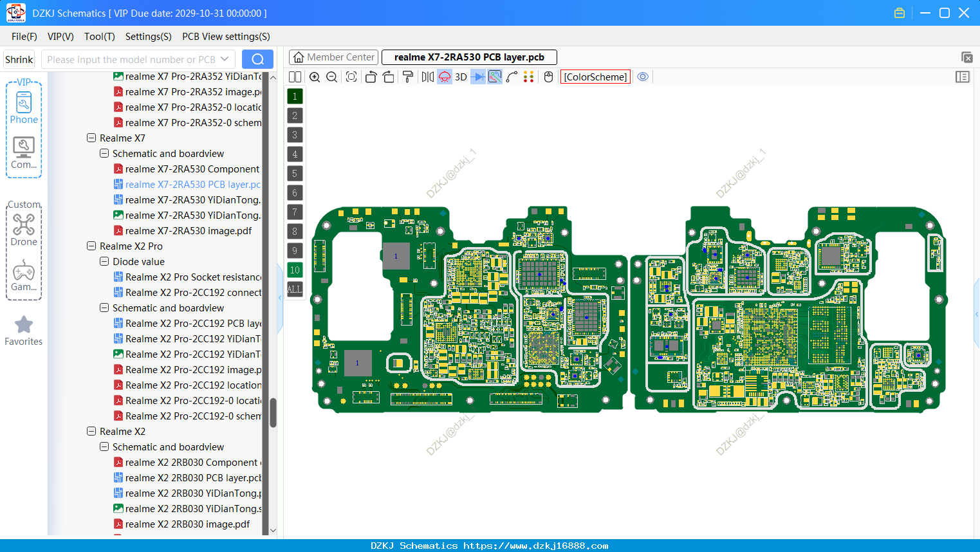Show PCB layer 8
The width and height of the screenshot is (980, 552).
295,232
